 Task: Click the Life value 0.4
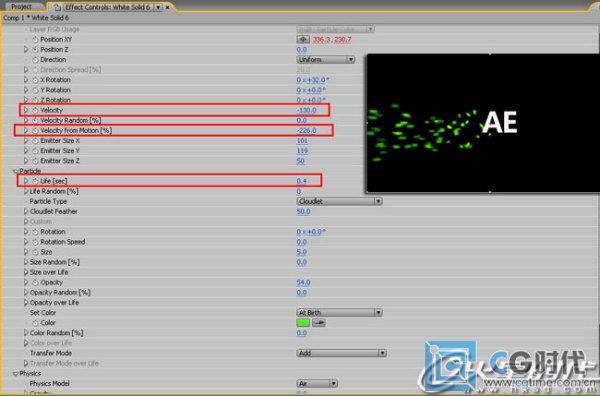302,181
